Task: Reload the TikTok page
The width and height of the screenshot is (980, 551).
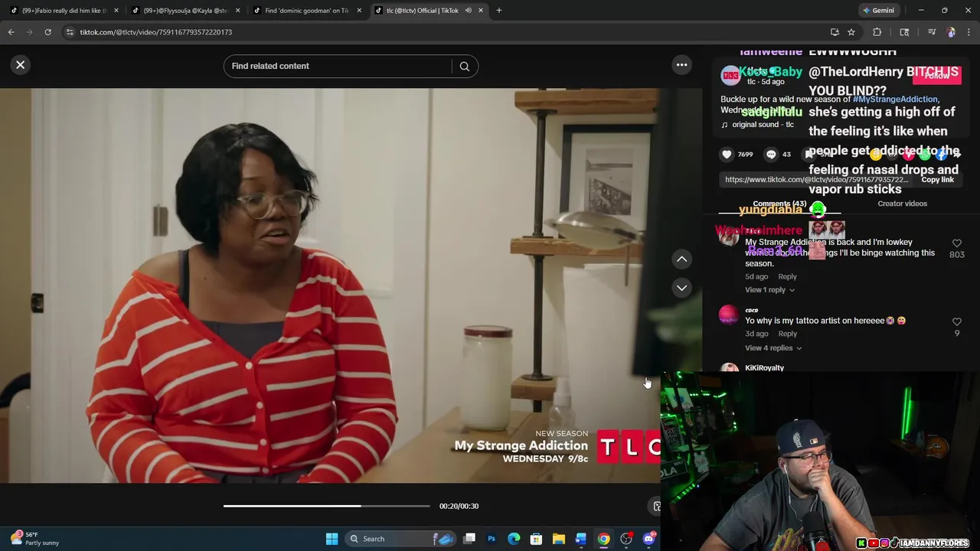Action: pos(47,32)
